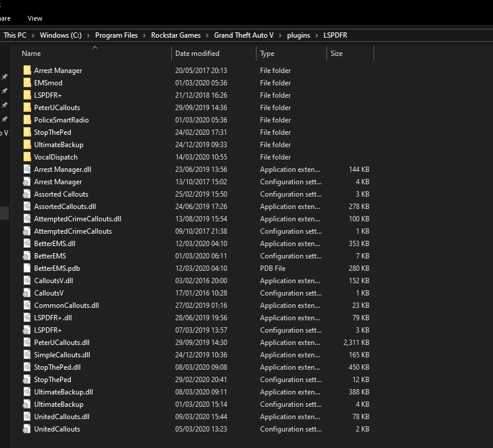Select the SimpleCallouts.dll file icon

tap(27, 354)
